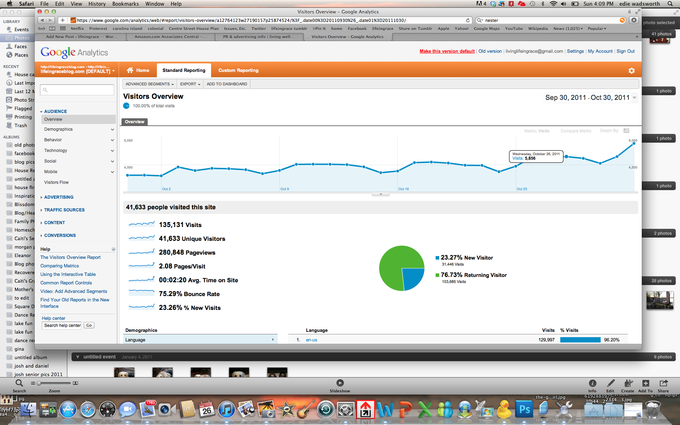The height and width of the screenshot is (425, 680).
Task: Open GarageBand guitar icon in the Dock
Action: (306, 409)
